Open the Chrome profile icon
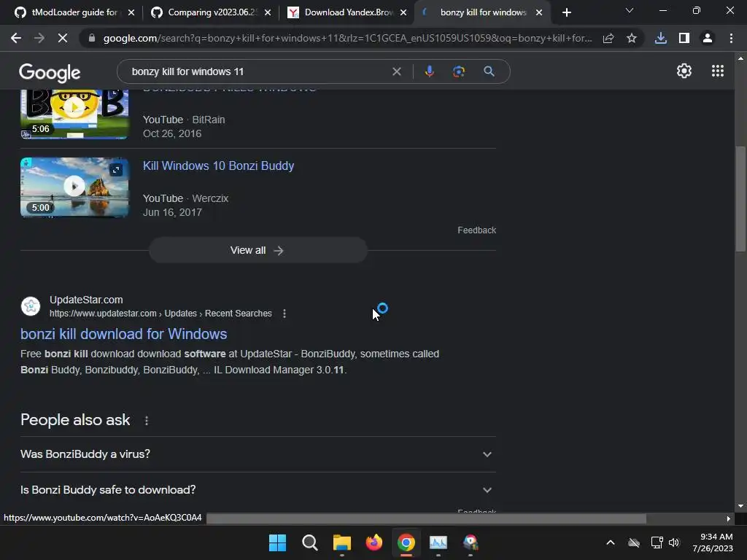Image resolution: width=747 pixels, height=560 pixels. point(708,38)
